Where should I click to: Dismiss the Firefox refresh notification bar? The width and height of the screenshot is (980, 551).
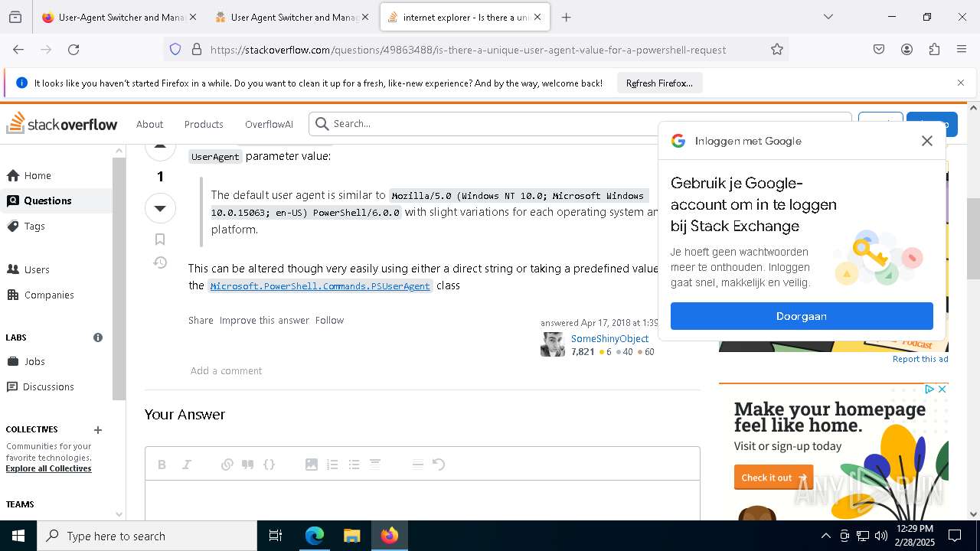[961, 83]
